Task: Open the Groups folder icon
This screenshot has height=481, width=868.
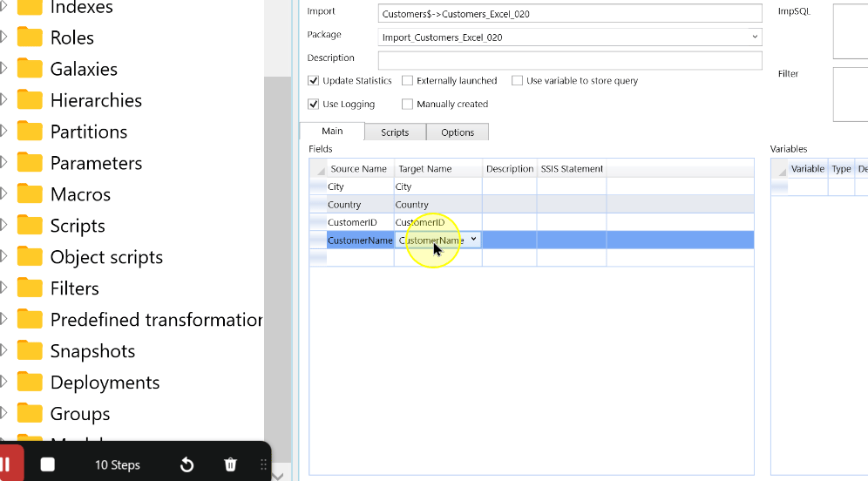Action: click(x=30, y=414)
